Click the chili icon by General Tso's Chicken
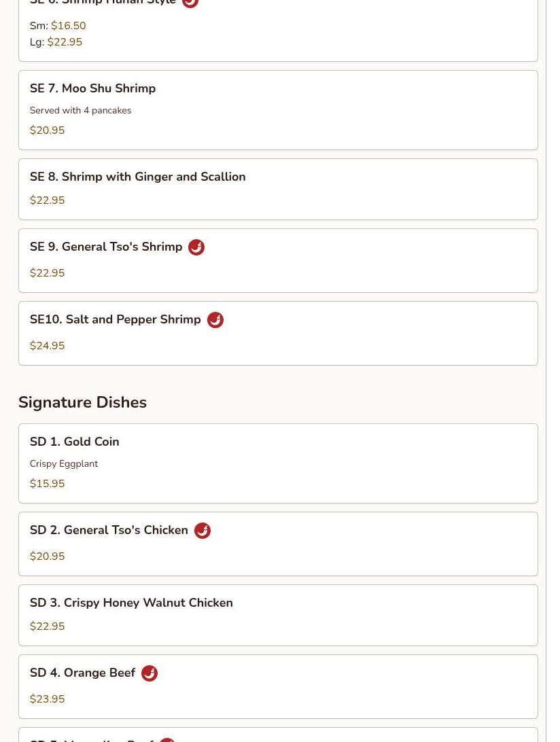 click(x=203, y=531)
